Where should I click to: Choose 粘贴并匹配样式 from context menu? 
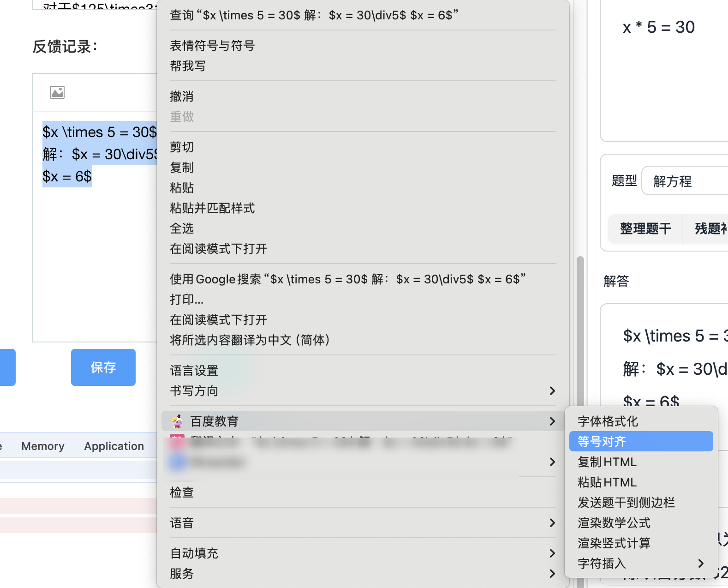pos(212,208)
